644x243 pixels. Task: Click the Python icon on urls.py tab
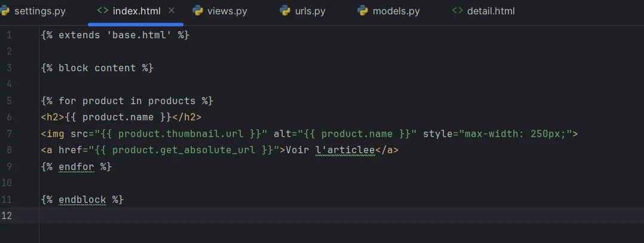[285, 11]
